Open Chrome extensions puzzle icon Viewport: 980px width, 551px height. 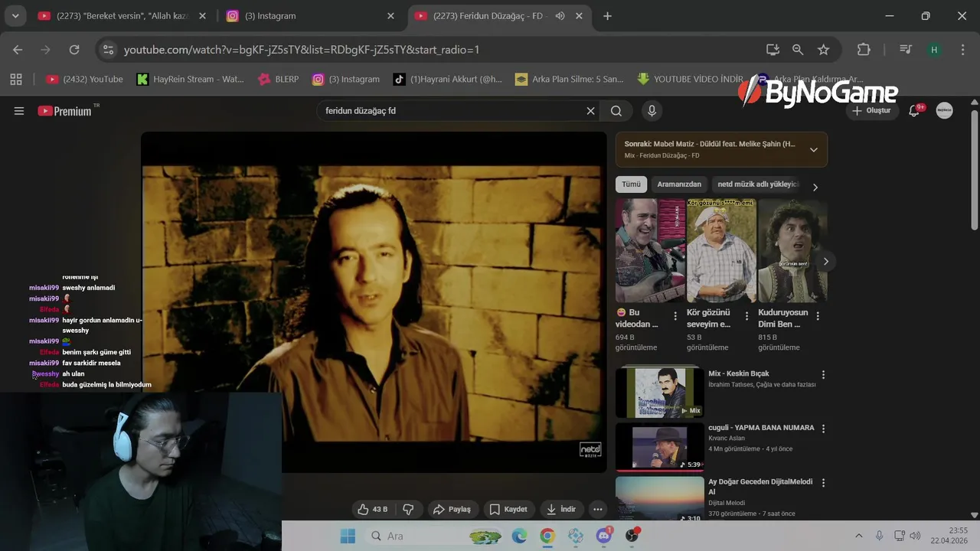click(x=864, y=50)
